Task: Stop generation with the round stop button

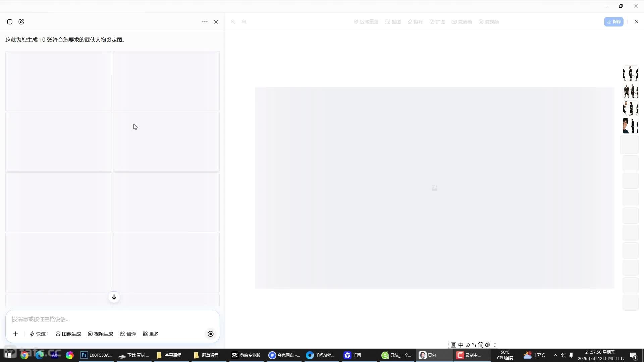Action: tap(211, 334)
